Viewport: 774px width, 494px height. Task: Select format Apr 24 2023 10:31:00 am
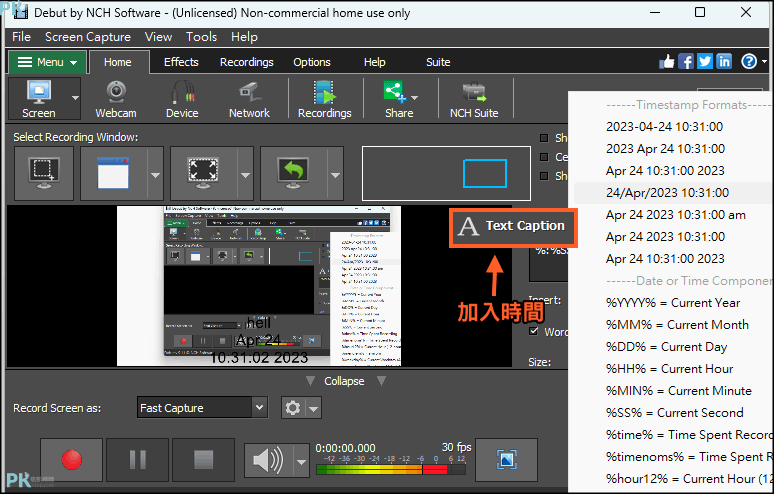(x=676, y=215)
